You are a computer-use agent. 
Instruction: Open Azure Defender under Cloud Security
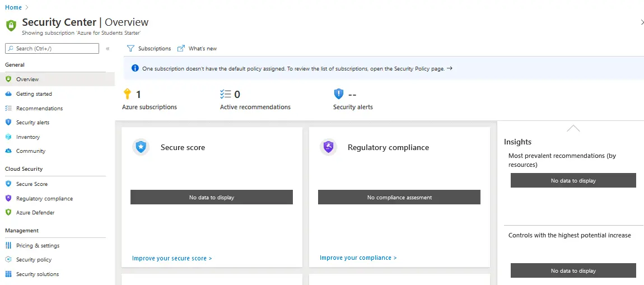35,213
